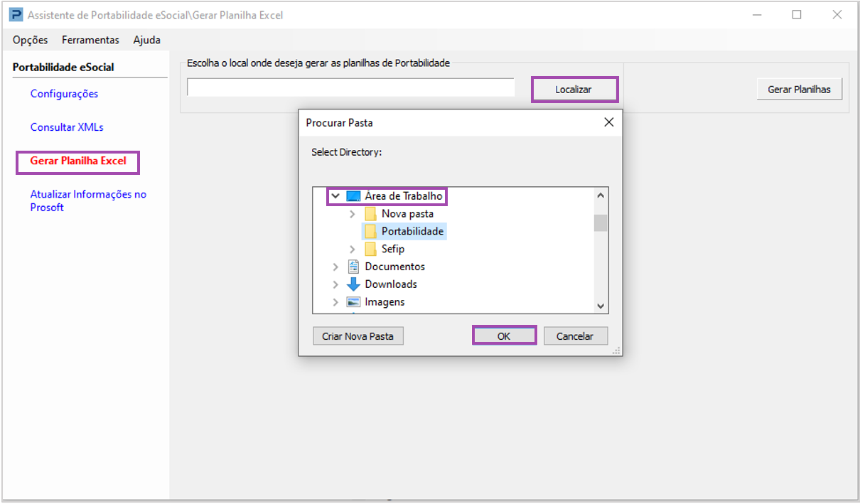The height and width of the screenshot is (504, 860).
Task: Click the Localizar button
Action: [x=574, y=90]
